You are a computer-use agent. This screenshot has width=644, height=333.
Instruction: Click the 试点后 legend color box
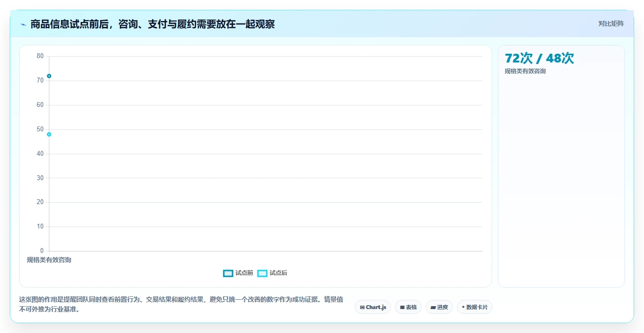coord(262,273)
